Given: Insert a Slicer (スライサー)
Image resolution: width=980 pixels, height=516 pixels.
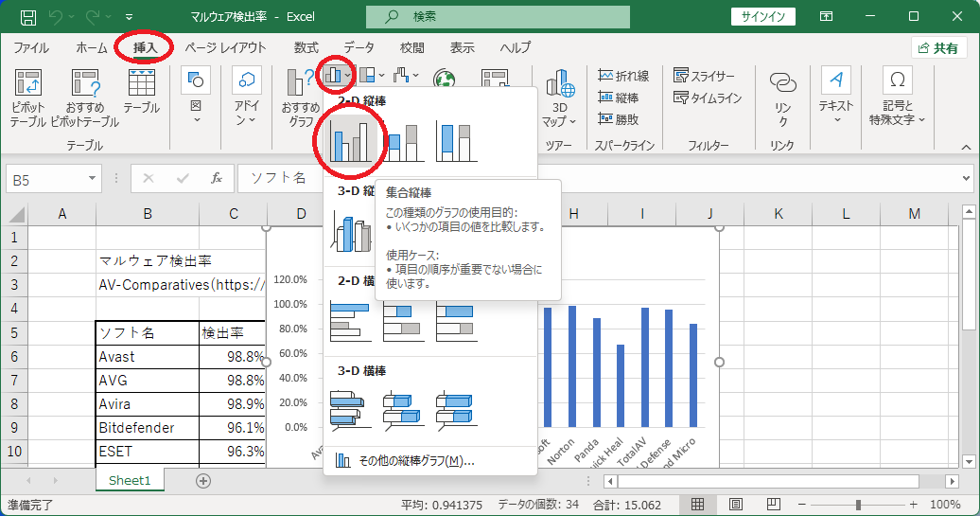Looking at the screenshot, I should coord(704,76).
